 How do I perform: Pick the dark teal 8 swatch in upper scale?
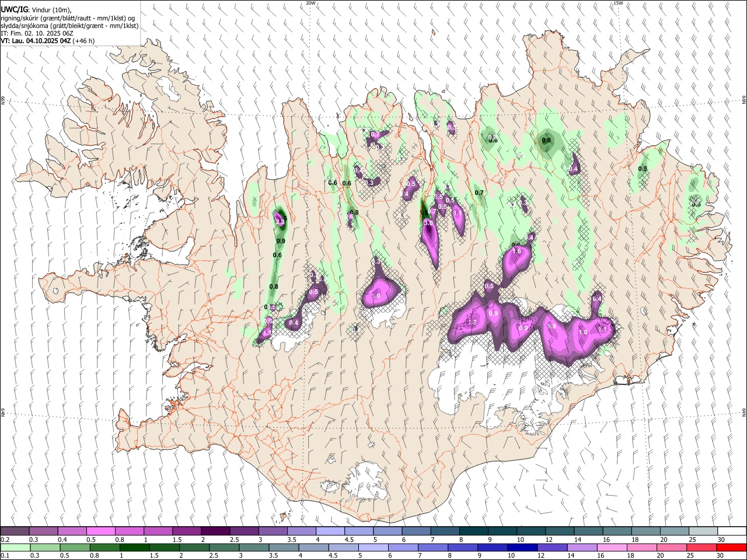pyautogui.click(x=473, y=531)
